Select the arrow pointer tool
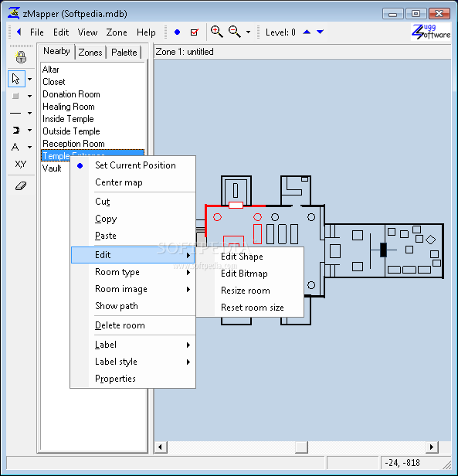The height and width of the screenshot is (476, 458). coord(16,79)
